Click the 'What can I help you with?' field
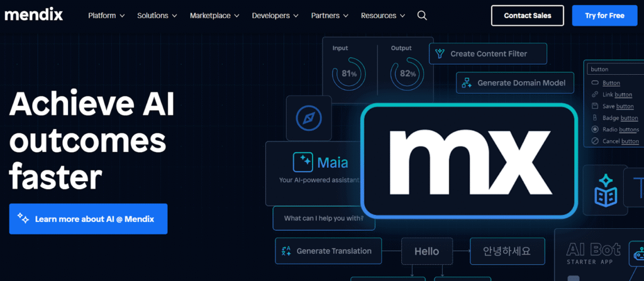Image resolution: width=644 pixels, height=281 pixels. point(324,218)
